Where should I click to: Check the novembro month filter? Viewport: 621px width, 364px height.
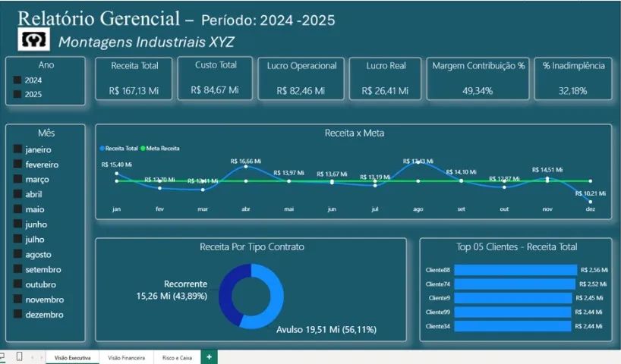point(17,299)
